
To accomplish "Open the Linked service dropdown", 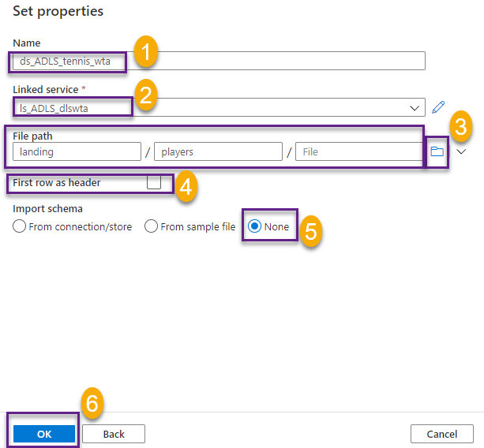I will click(415, 108).
